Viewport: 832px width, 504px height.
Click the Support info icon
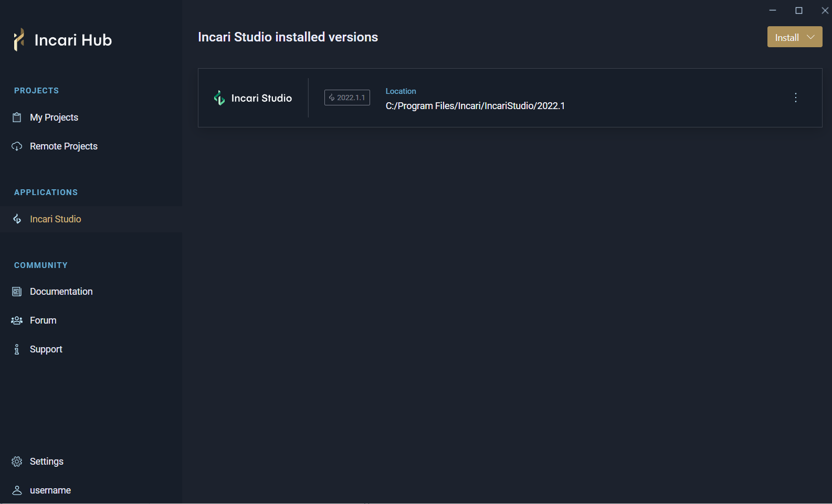[x=17, y=349]
